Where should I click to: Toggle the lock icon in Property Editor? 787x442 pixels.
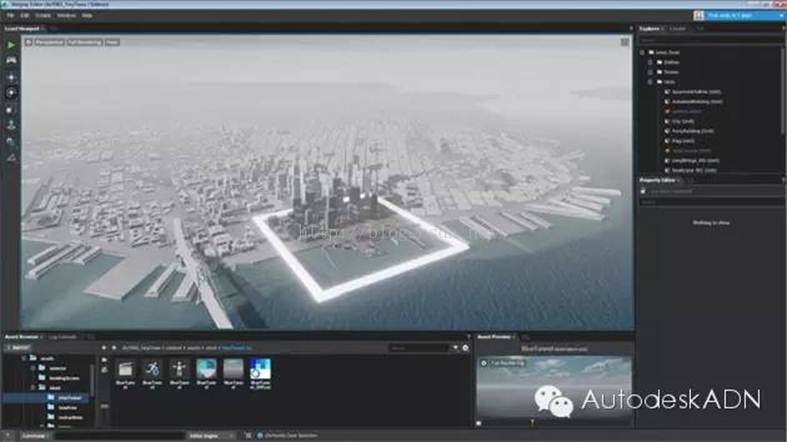tap(644, 189)
